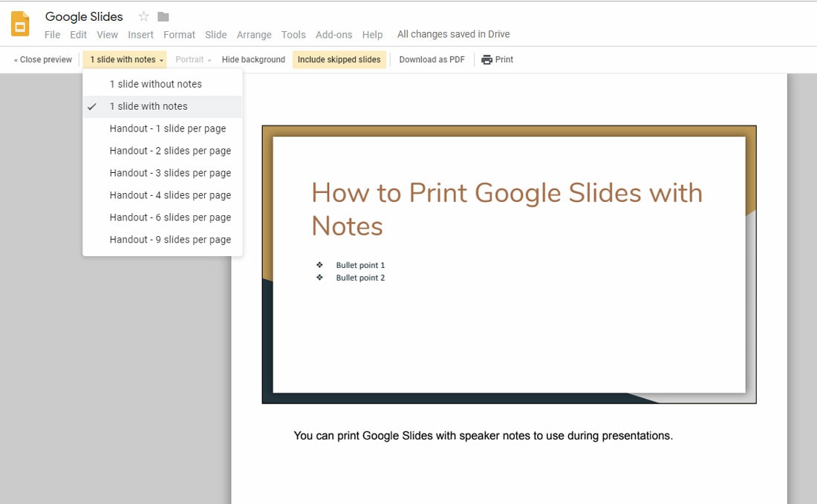This screenshot has height=504, width=817.
Task: Open the Portrait orientation dropdown
Action: pos(193,59)
